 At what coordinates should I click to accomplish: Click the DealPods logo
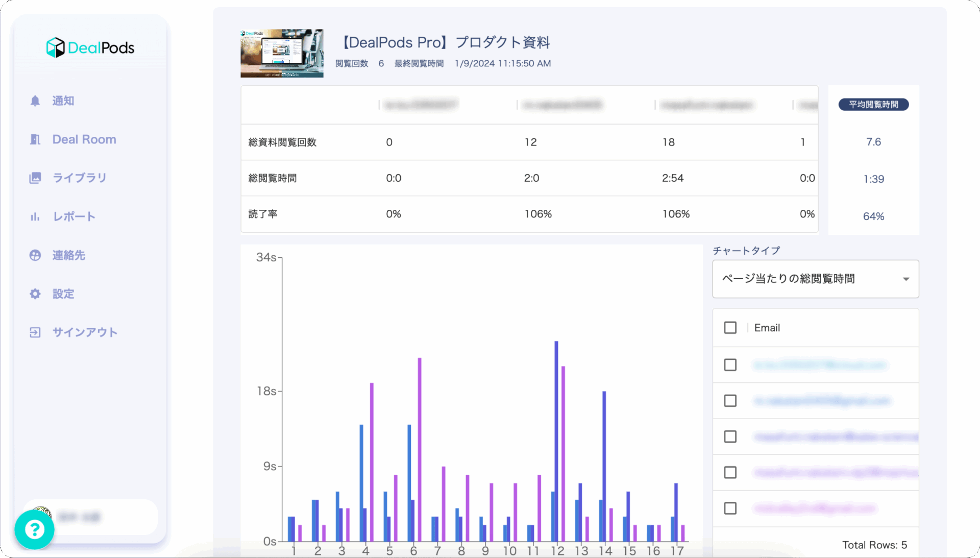click(90, 47)
